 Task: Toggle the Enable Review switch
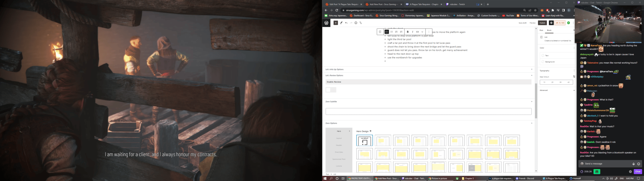[331, 90]
